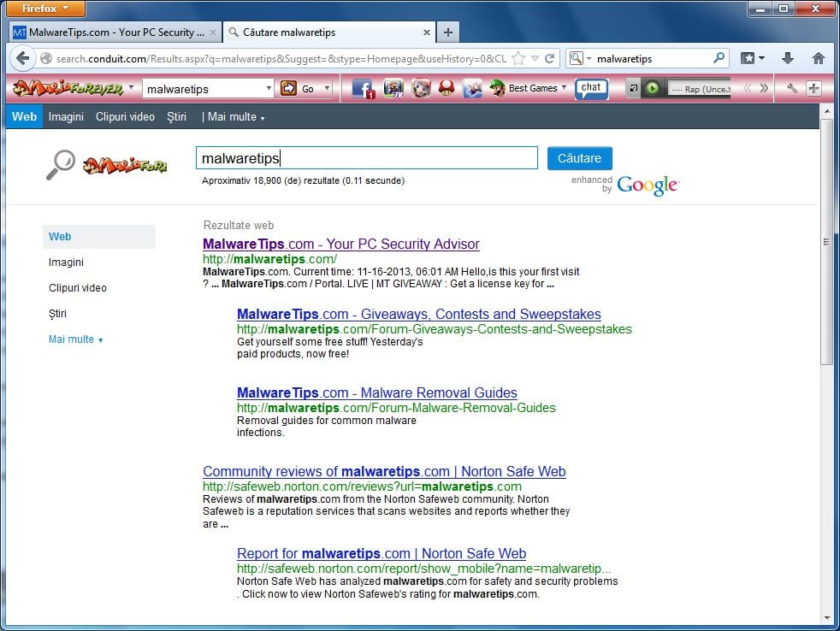The image size is (840, 631).
Task: Select Imagini in left sidebar
Action: click(66, 262)
